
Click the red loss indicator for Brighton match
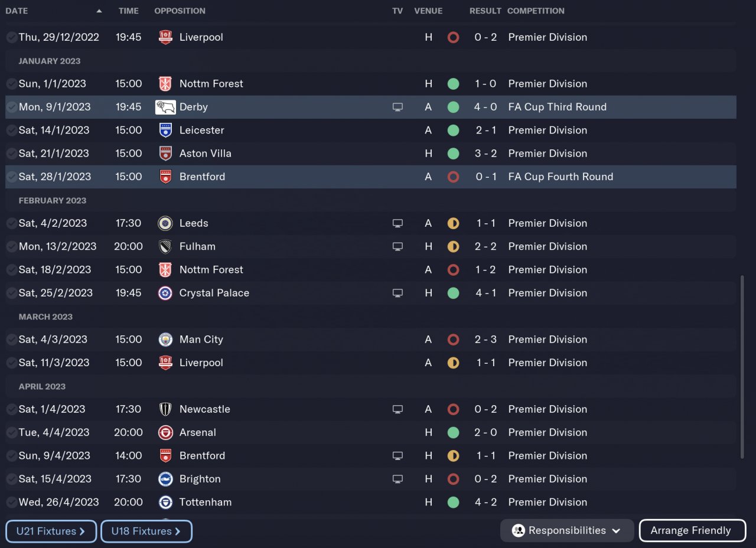point(453,479)
